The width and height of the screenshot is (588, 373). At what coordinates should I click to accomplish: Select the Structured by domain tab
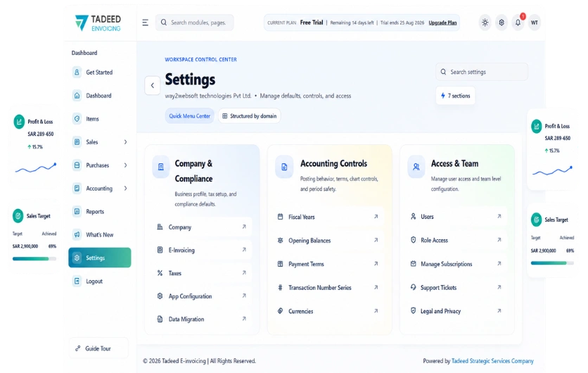coord(250,116)
